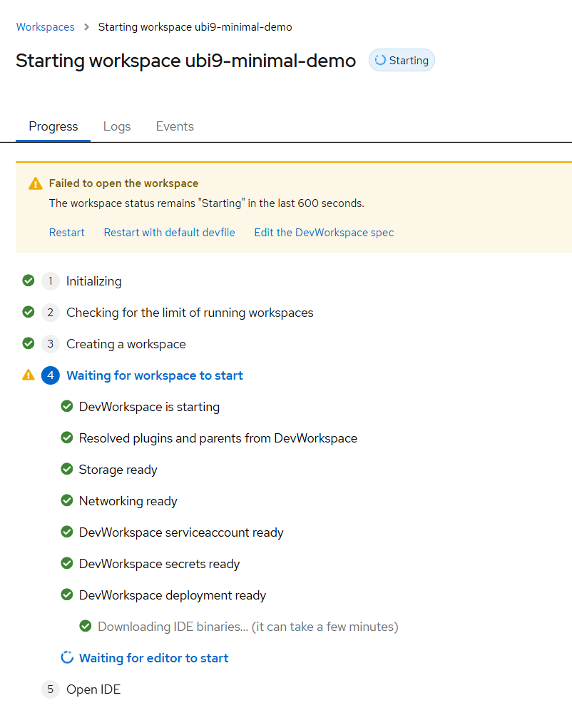Click check icon beside Networking ready
Image resolution: width=572 pixels, height=728 pixels.
(67, 501)
